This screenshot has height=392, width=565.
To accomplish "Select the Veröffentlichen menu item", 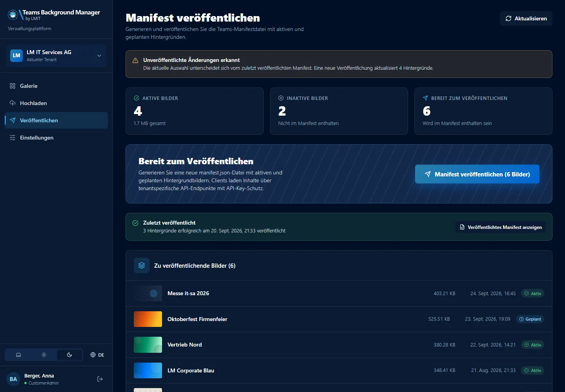I will [56, 120].
